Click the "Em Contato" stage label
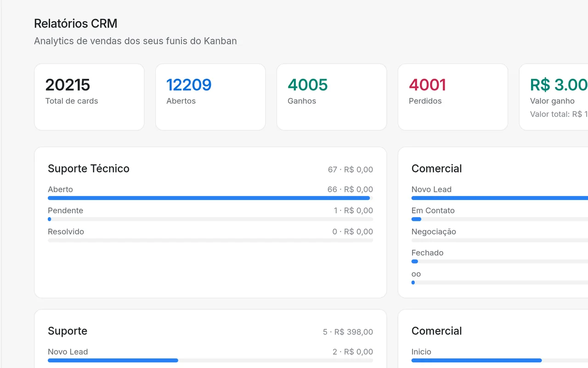Viewport: 588px width, 368px height. [433, 211]
